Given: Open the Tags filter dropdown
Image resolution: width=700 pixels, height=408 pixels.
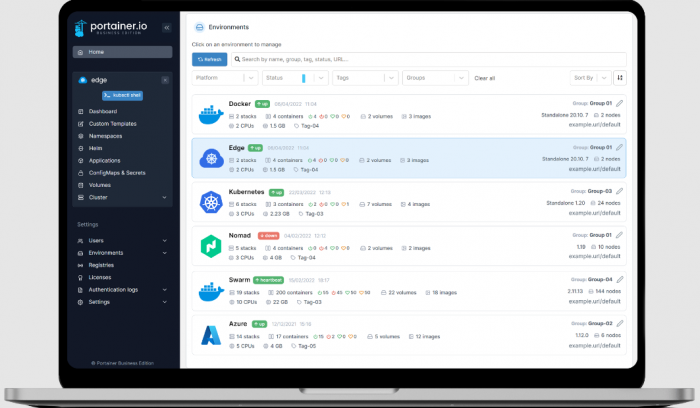Looking at the screenshot, I should tap(365, 78).
